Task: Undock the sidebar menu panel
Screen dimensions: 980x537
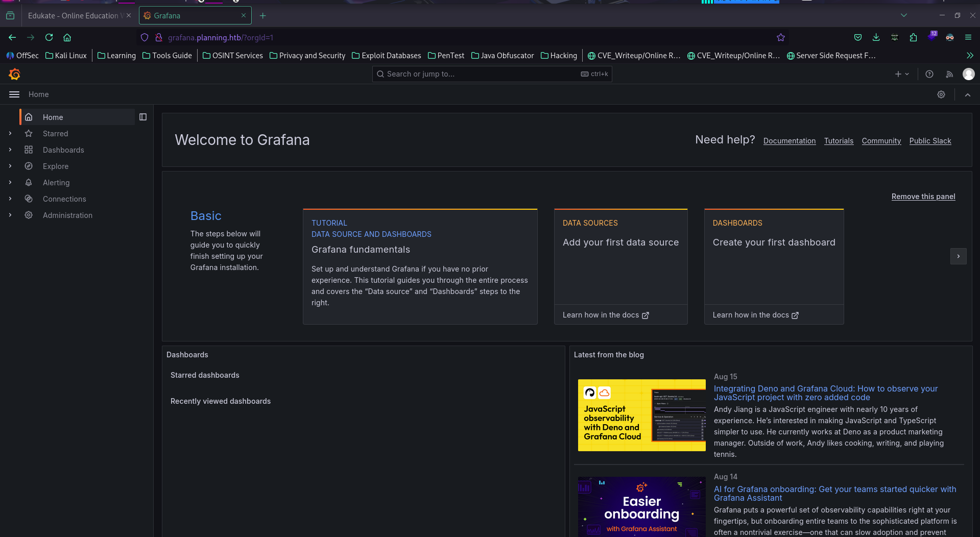Action: coord(143,117)
